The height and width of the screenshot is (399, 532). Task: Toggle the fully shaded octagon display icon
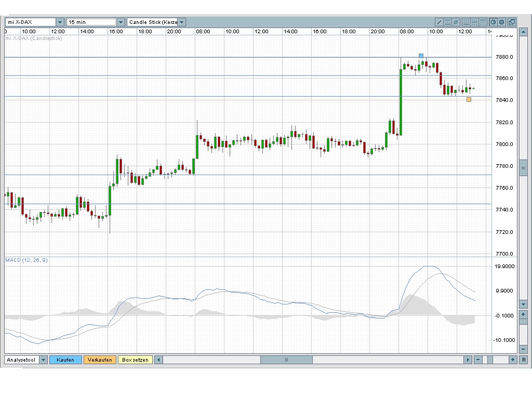point(501,22)
